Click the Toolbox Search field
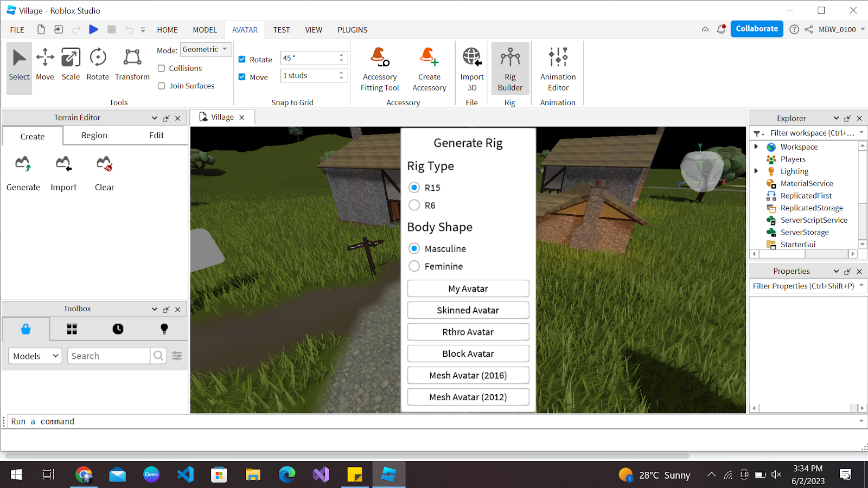Viewport: 868px width, 488px height. [108, 356]
